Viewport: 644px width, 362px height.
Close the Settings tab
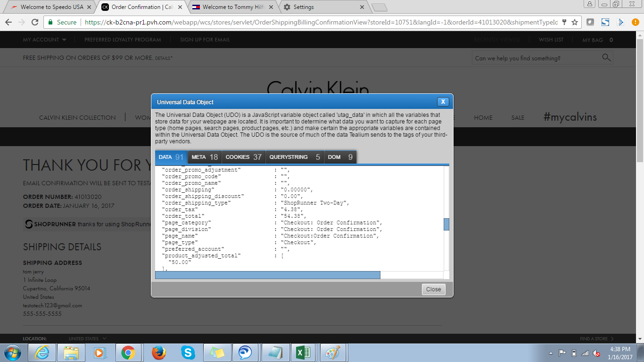(x=362, y=7)
